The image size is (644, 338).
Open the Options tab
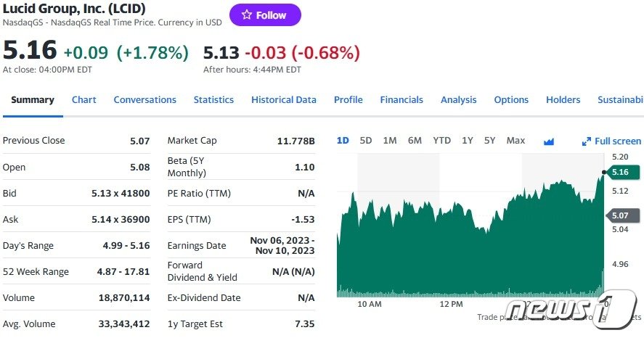511,100
